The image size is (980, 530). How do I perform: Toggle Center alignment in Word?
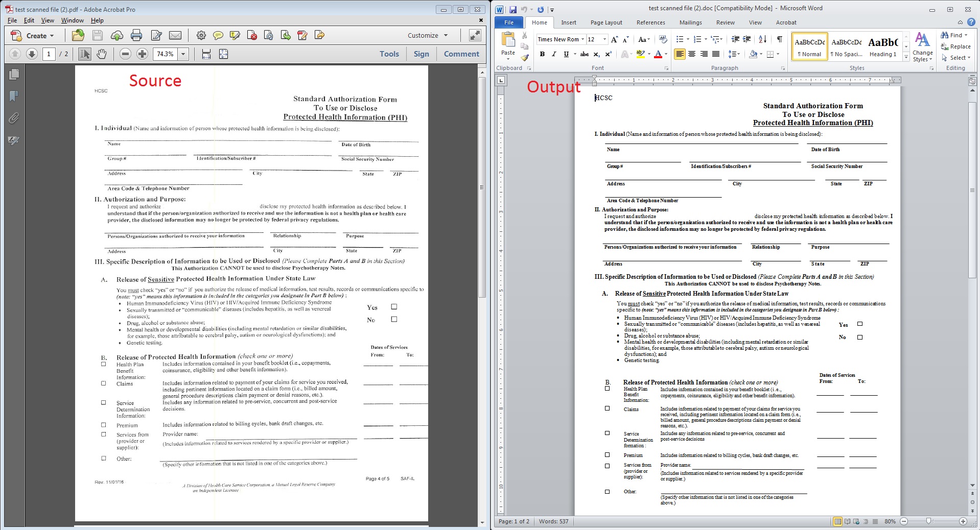(692, 54)
